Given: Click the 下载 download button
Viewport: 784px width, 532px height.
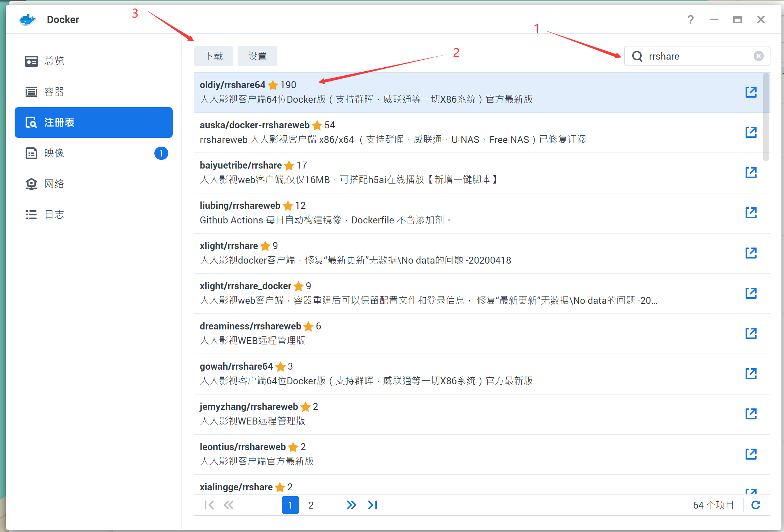Looking at the screenshot, I should tap(214, 56).
